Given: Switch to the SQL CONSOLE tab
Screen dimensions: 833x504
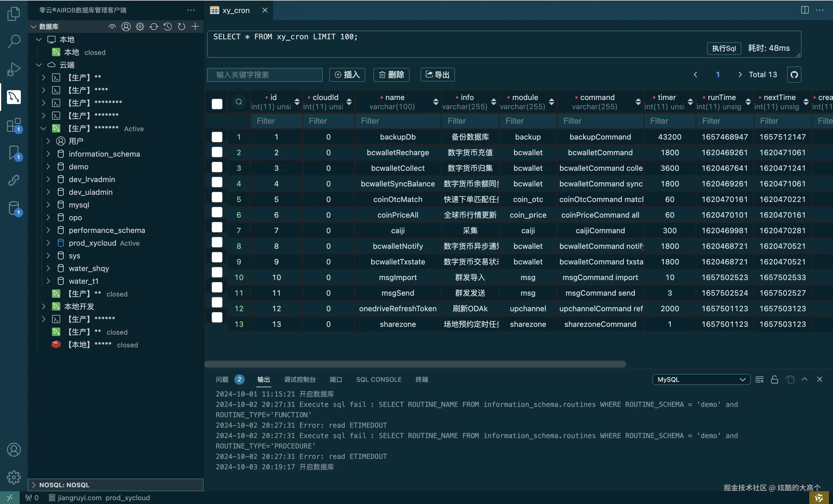Looking at the screenshot, I should point(378,379).
